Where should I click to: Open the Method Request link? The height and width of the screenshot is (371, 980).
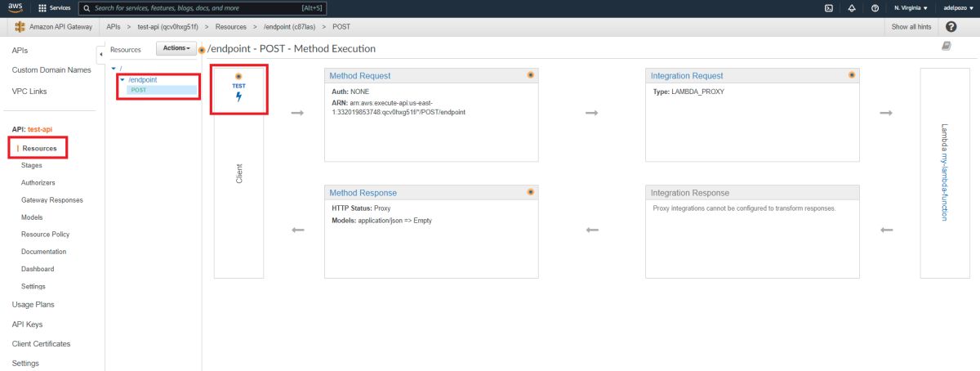pos(360,76)
